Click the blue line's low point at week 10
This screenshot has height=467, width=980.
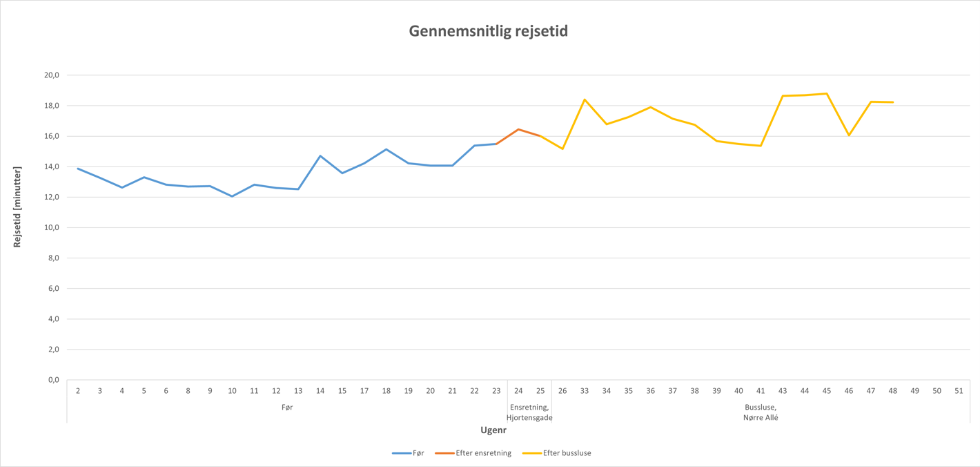coord(232,196)
